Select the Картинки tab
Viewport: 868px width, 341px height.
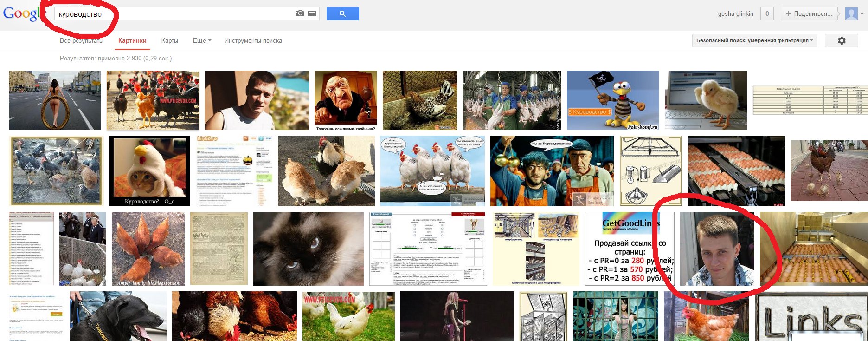click(132, 41)
